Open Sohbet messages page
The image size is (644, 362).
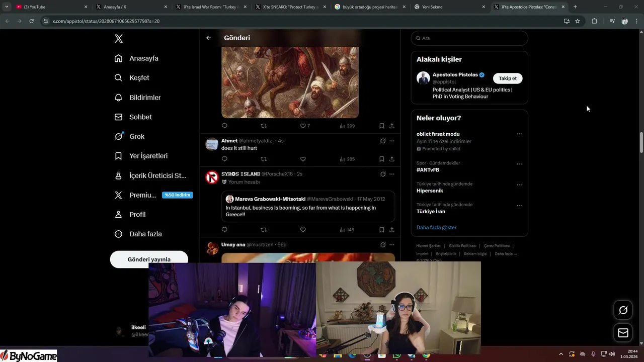pos(133,117)
